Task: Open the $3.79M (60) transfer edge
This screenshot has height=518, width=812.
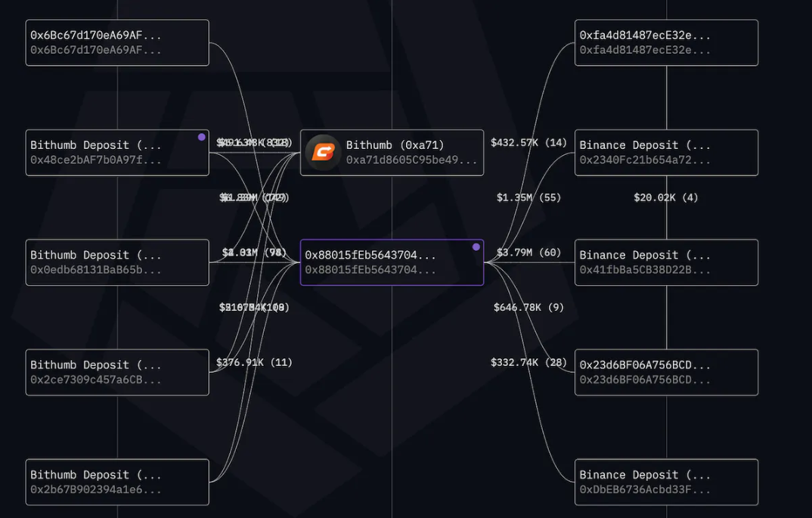Action: click(528, 252)
